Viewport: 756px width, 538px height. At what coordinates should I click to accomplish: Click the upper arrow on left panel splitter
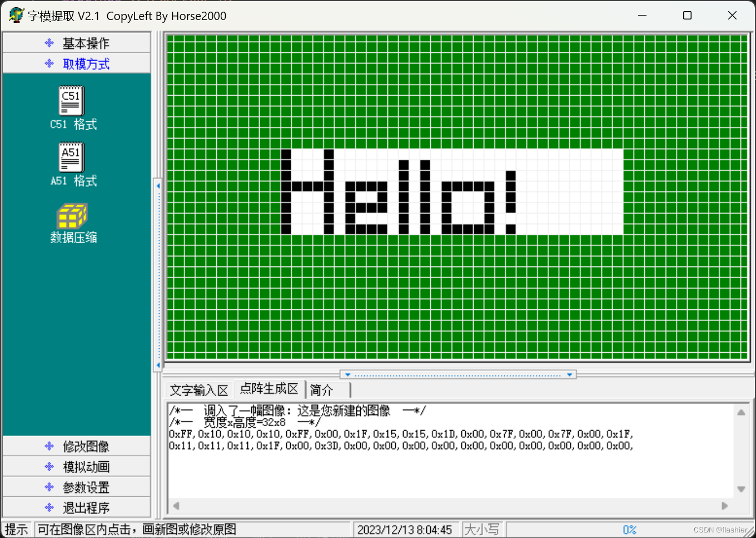tap(158, 186)
